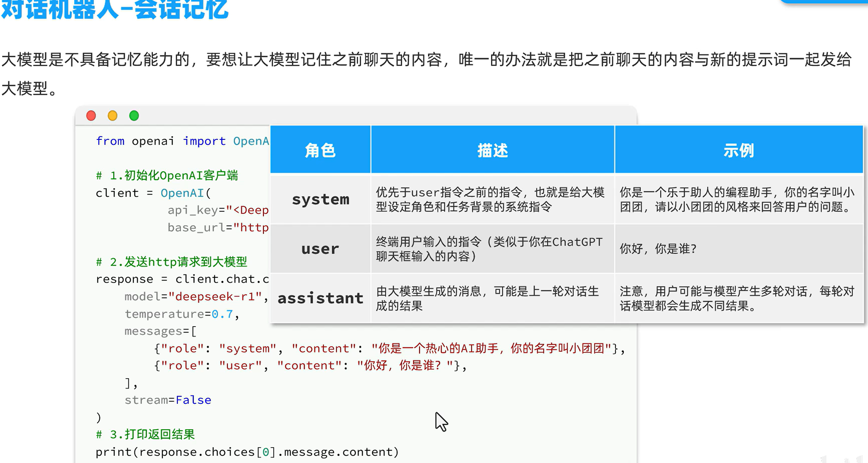Click the print(response.choices[0]...) code line
868x463 pixels.
[247, 452]
